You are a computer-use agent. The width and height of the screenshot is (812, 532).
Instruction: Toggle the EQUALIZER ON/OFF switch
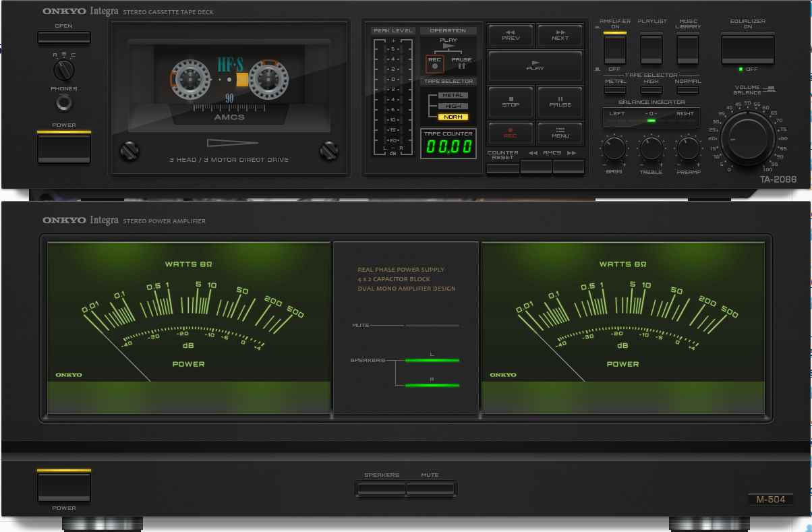747,49
